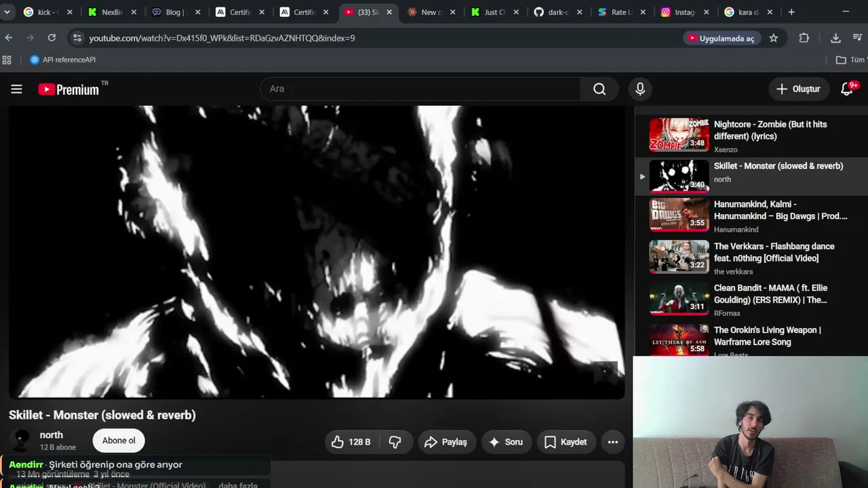Select the Flashbang dance thumbnail

coord(679,257)
